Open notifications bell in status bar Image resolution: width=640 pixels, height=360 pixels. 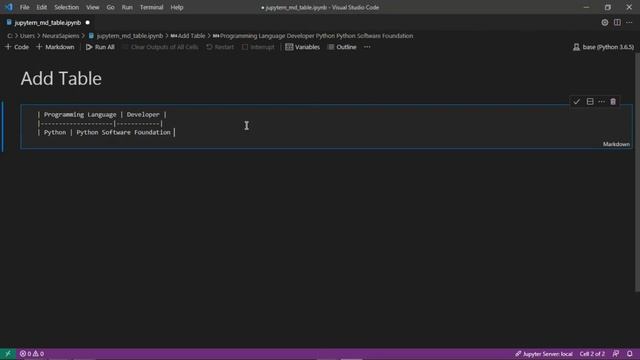tap(630, 354)
